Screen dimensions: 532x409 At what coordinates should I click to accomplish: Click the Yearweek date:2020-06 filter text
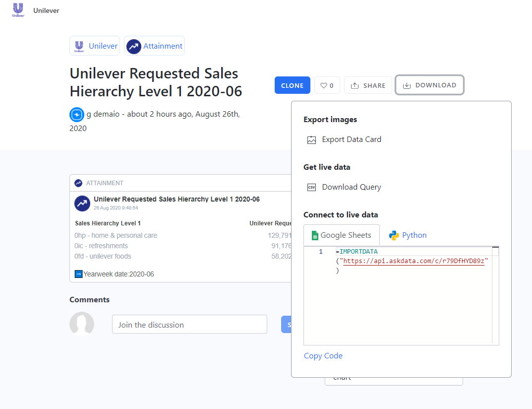119,274
